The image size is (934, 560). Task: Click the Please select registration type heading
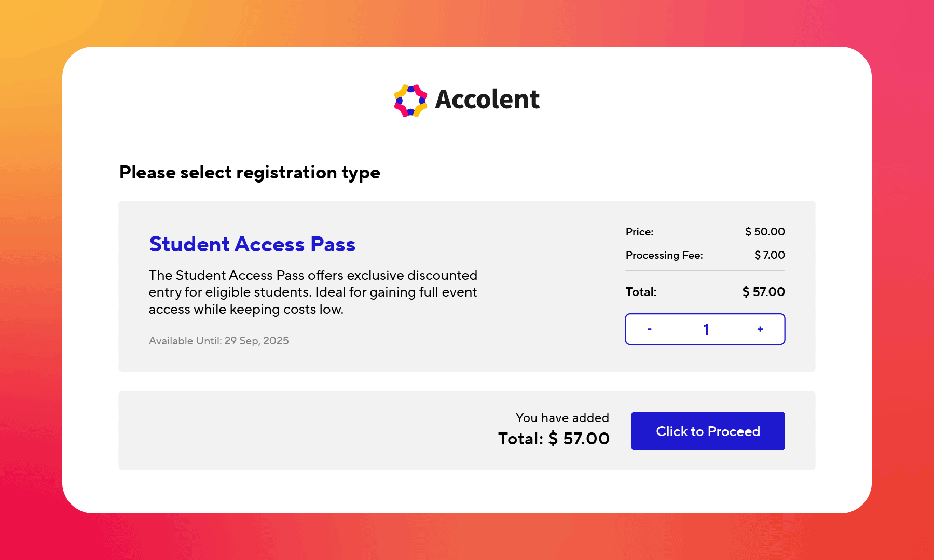coord(250,172)
